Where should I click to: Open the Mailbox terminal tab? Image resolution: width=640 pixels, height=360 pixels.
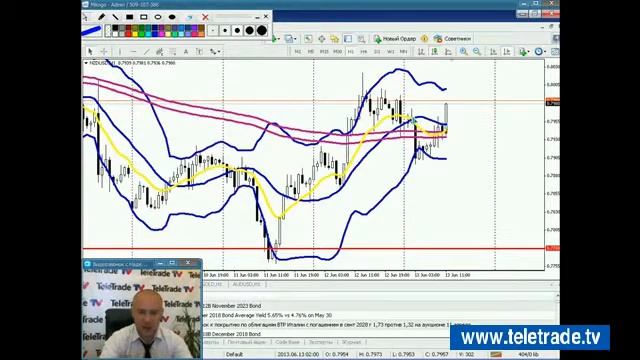coord(246,342)
